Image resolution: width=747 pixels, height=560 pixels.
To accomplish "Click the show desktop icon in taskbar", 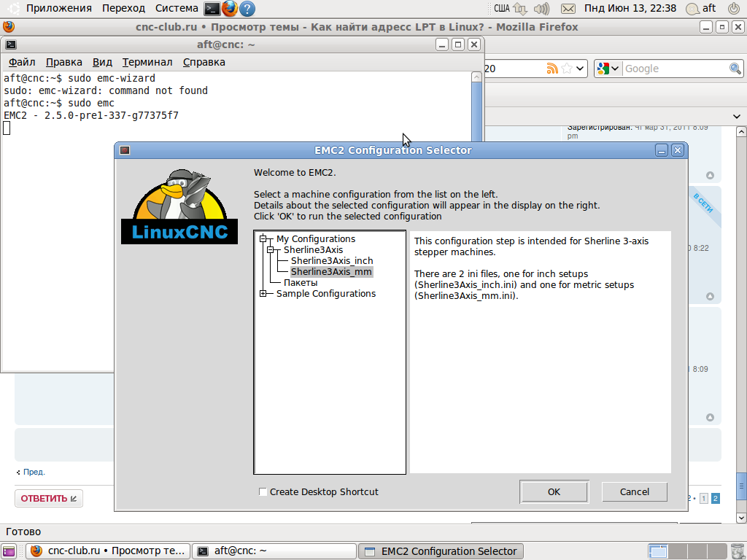I will (x=9, y=551).
